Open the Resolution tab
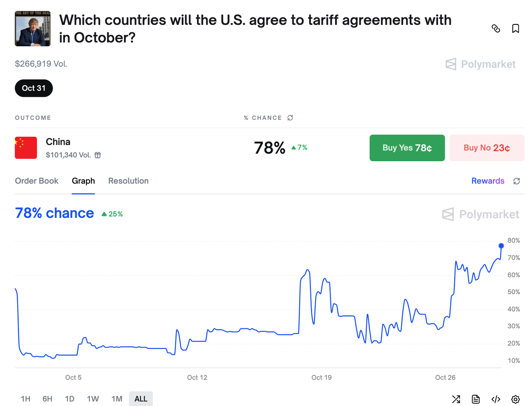 click(128, 181)
